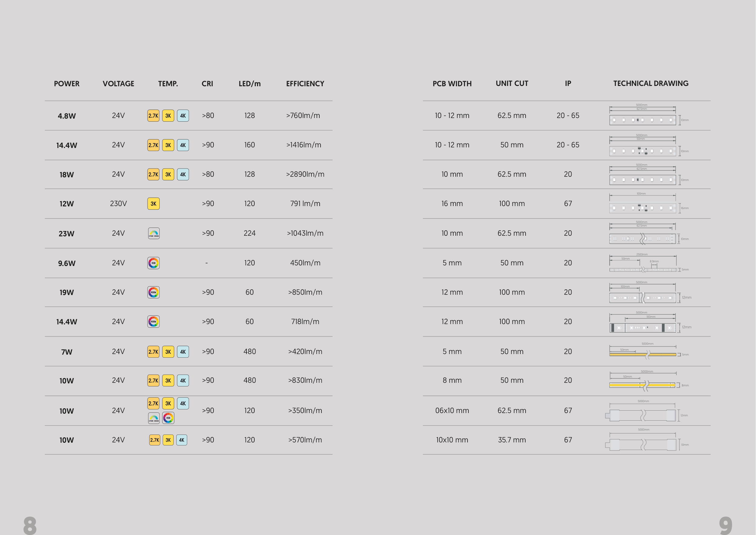
Task: Click the 4K badge in the 7W row
Action: (x=183, y=352)
